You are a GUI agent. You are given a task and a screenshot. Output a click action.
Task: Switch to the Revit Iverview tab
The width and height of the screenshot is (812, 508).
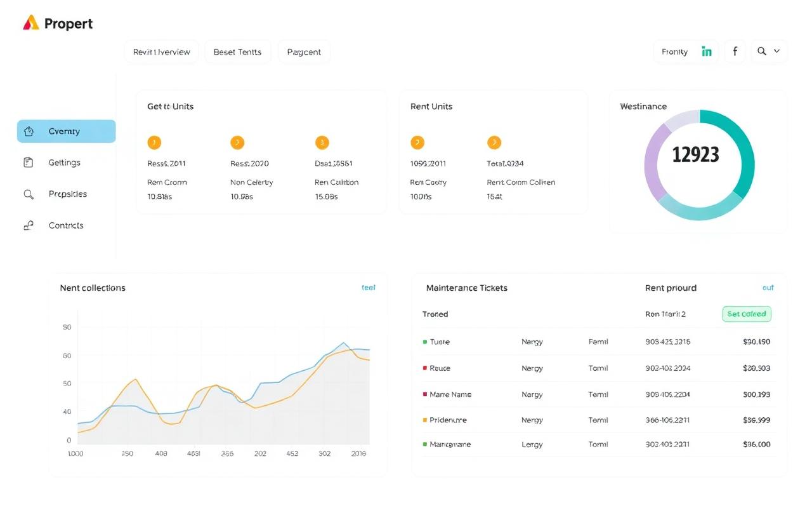coord(161,51)
